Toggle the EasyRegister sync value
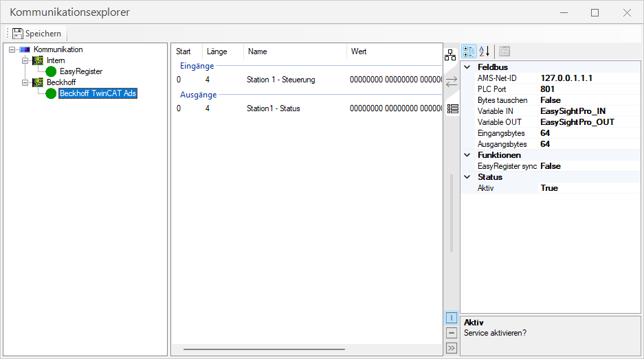The width and height of the screenshot is (644, 359). coord(590,166)
